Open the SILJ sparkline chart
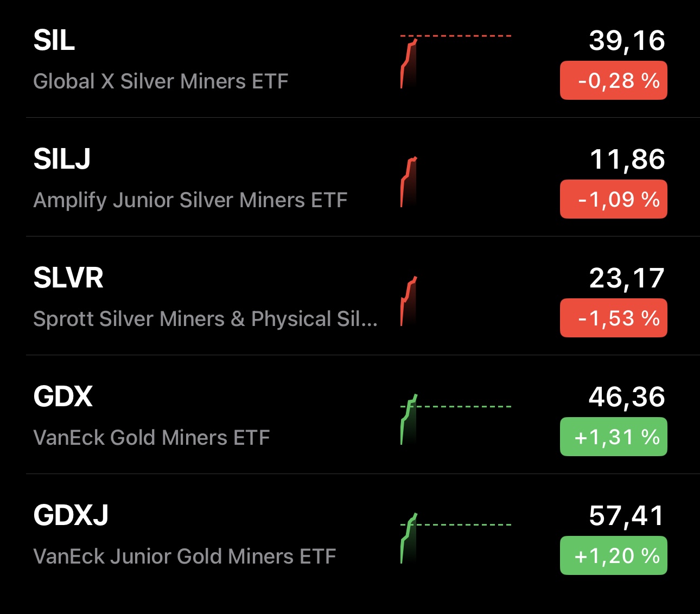 [x=456, y=182]
